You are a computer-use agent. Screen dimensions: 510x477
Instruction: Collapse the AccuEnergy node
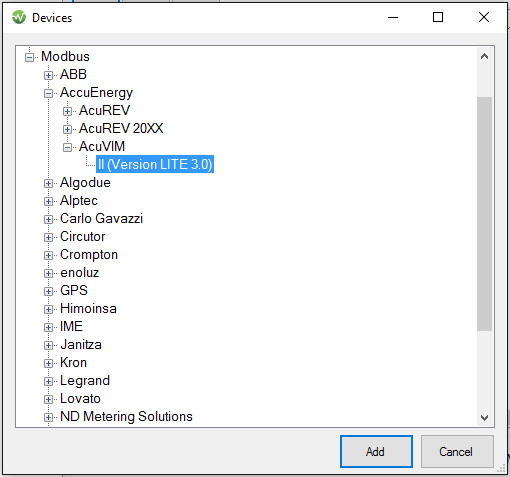(x=48, y=93)
